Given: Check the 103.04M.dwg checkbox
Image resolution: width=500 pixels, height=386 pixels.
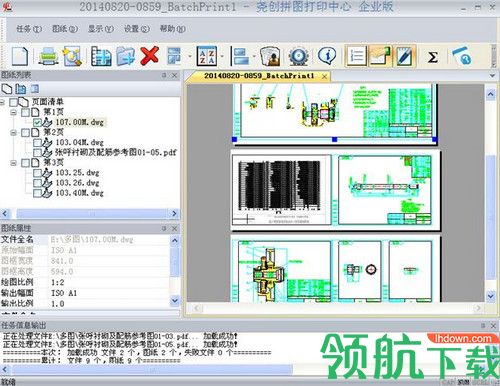Looking at the screenshot, I should [x=37, y=143].
